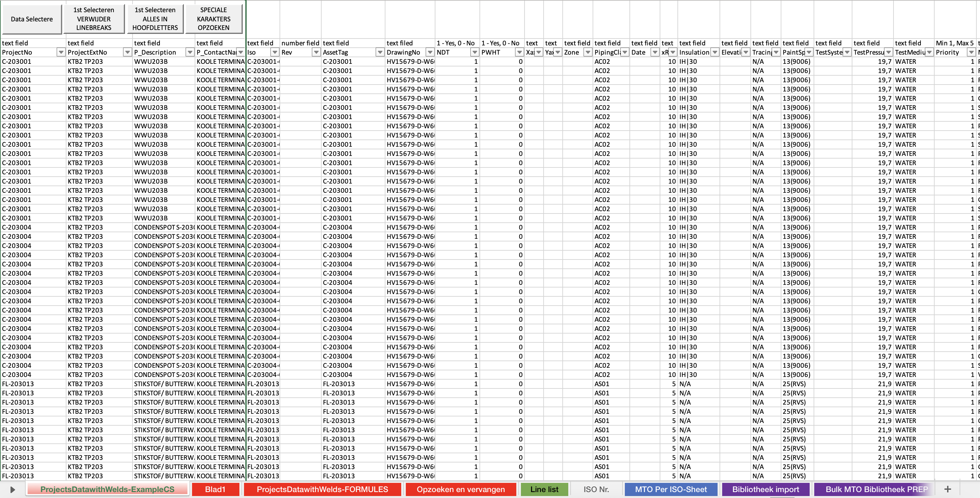Switch to the Line list sheet tab
The height and width of the screenshot is (498, 980).
(x=544, y=489)
